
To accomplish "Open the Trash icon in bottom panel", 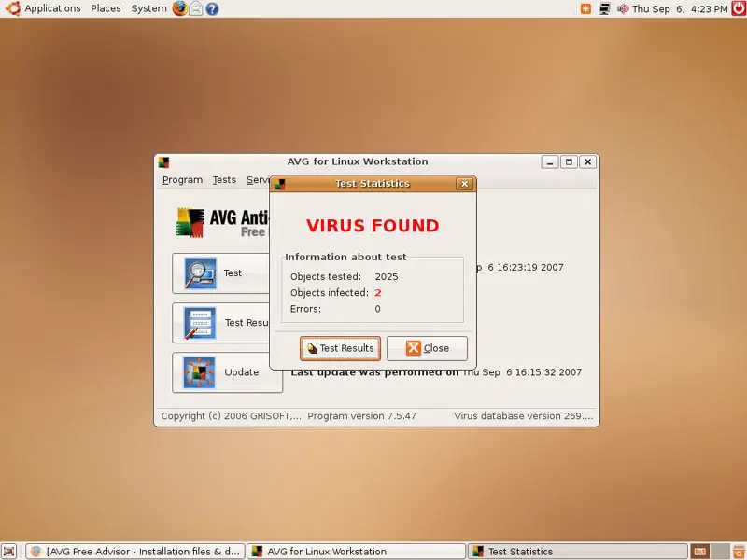I will tap(739, 552).
